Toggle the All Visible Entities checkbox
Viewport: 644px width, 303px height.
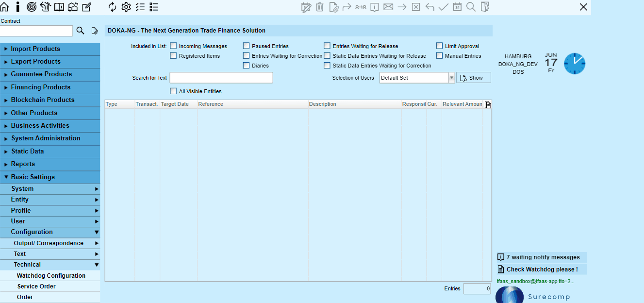click(x=173, y=91)
